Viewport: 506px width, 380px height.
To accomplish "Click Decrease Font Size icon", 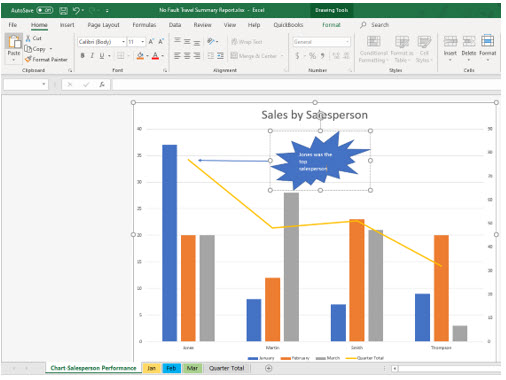I will (x=161, y=42).
